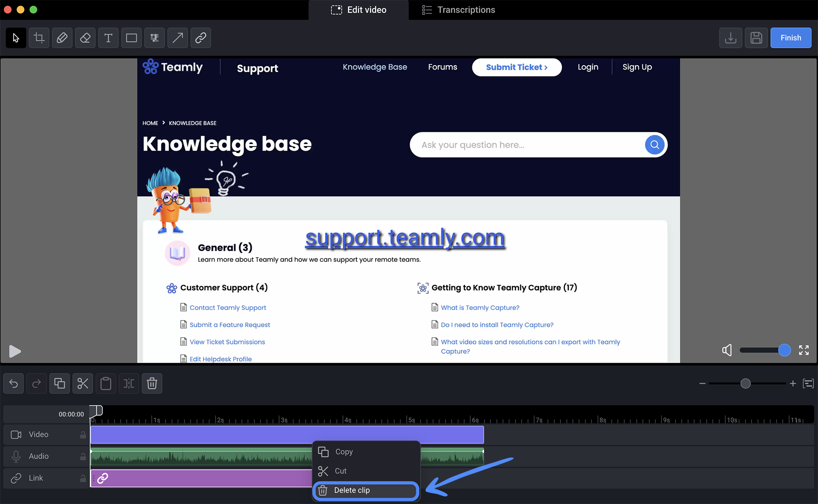Click the HOME breadcrumb

pyautogui.click(x=150, y=123)
